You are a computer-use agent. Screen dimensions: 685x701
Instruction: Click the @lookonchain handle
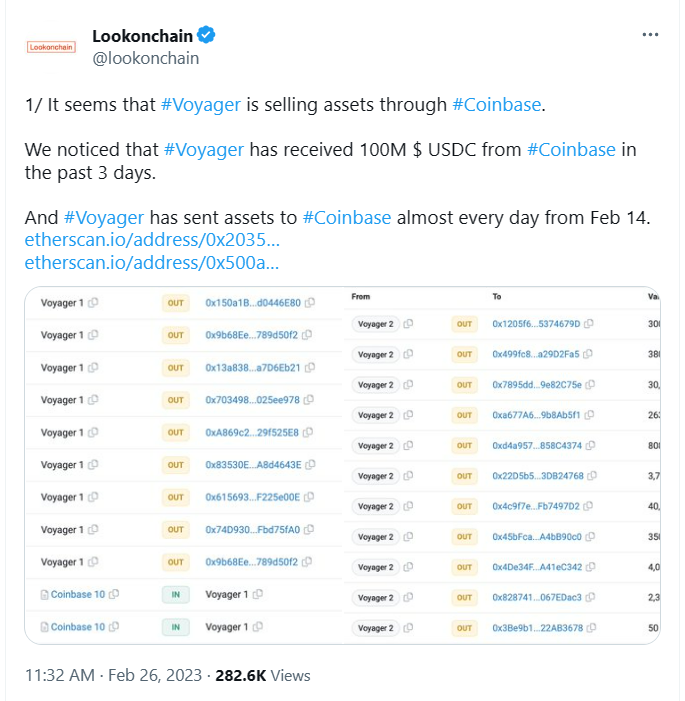[145, 59]
